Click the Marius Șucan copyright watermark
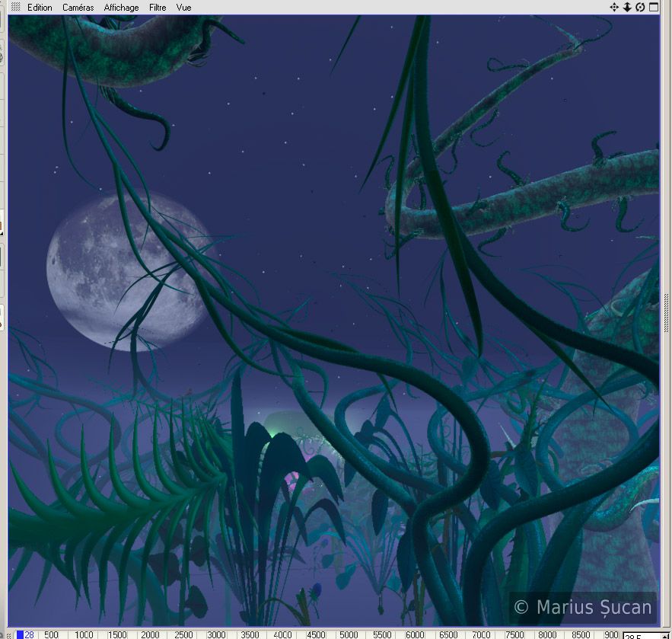This screenshot has height=639, width=672. [x=583, y=607]
